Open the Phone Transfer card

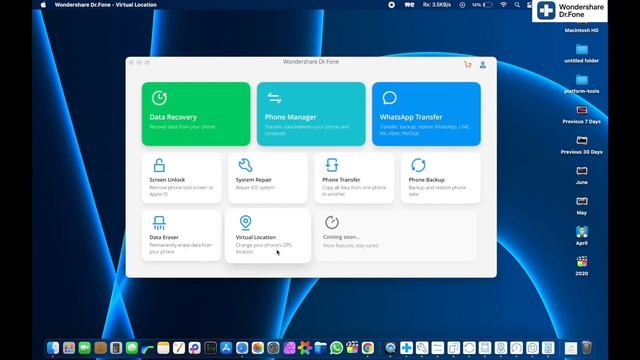(x=354, y=178)
